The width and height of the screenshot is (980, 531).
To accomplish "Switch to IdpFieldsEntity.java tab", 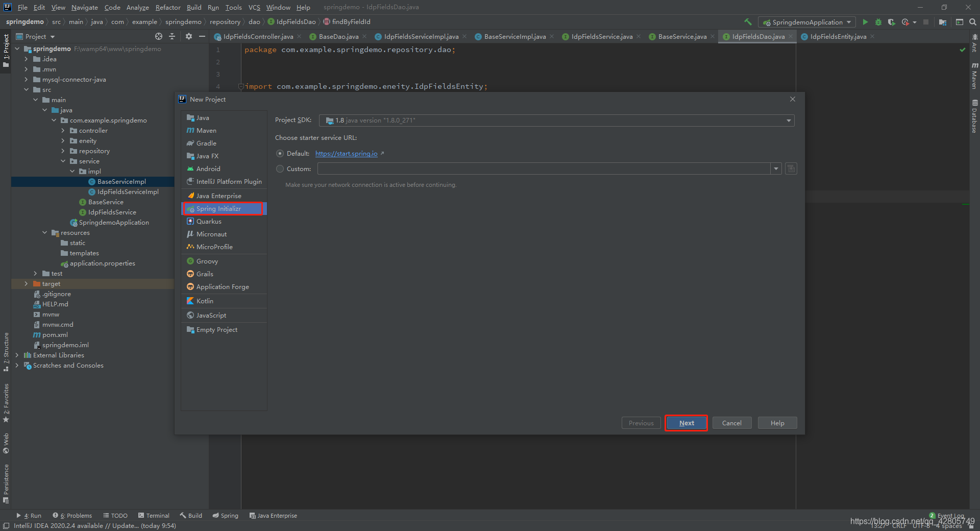I will pyautogui.click(x=838, y=36).
